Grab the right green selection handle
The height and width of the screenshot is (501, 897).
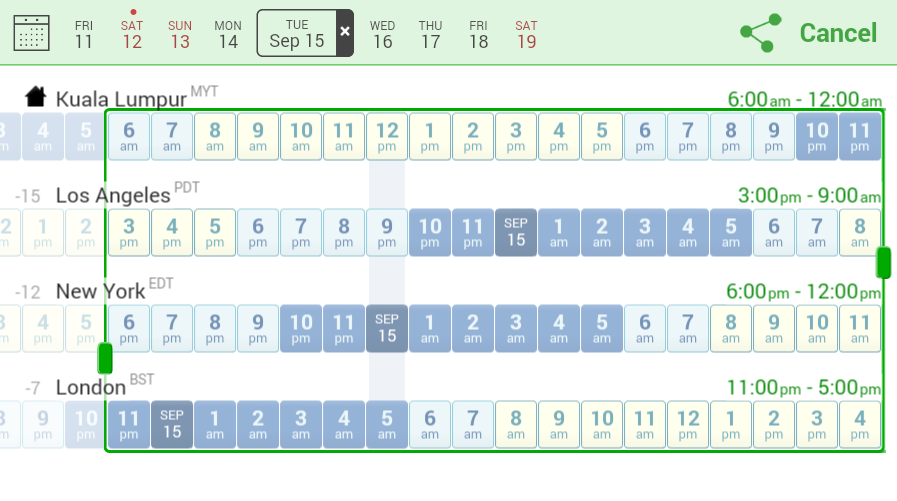tap(883, 263)
